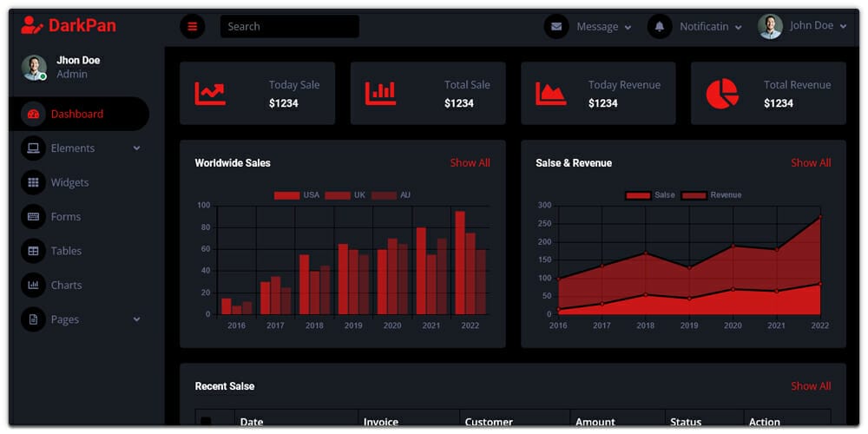Click Show All on Salse & Revenue

(811, 163)
